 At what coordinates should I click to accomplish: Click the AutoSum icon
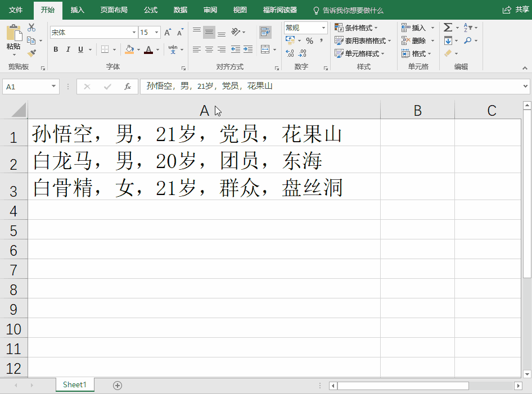(x=448, y=27)
